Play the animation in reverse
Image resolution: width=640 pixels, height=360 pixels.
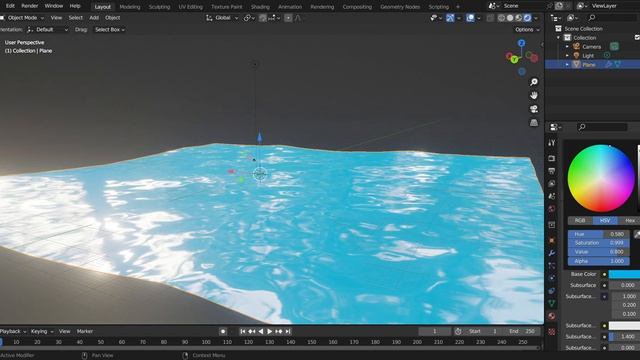pos(261,331)
